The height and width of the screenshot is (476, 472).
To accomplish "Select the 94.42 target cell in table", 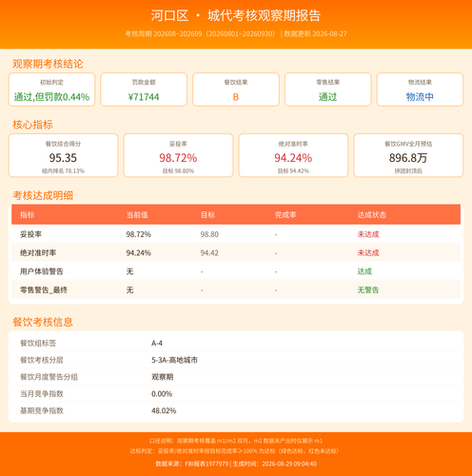I will (x=209, y=253).
